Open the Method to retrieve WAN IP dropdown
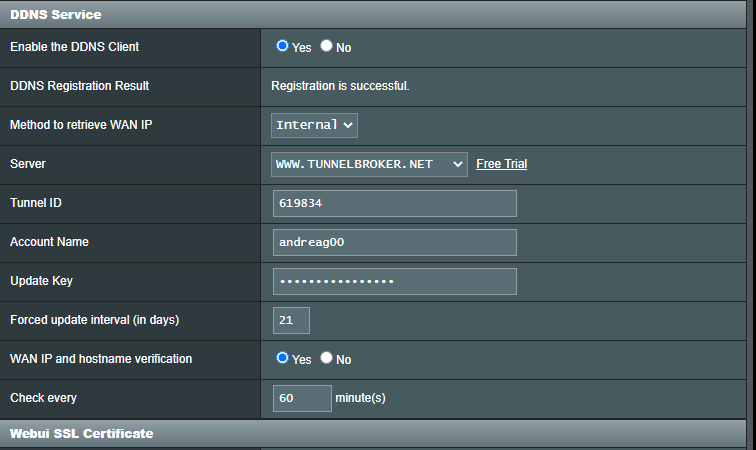 [314, 125]
